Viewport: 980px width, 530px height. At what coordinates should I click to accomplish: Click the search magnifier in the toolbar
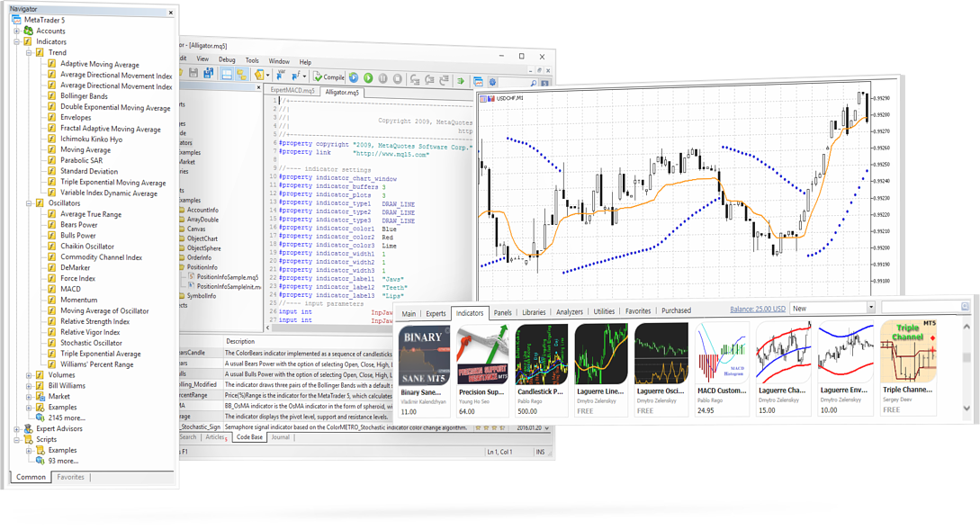coord(534,83)
